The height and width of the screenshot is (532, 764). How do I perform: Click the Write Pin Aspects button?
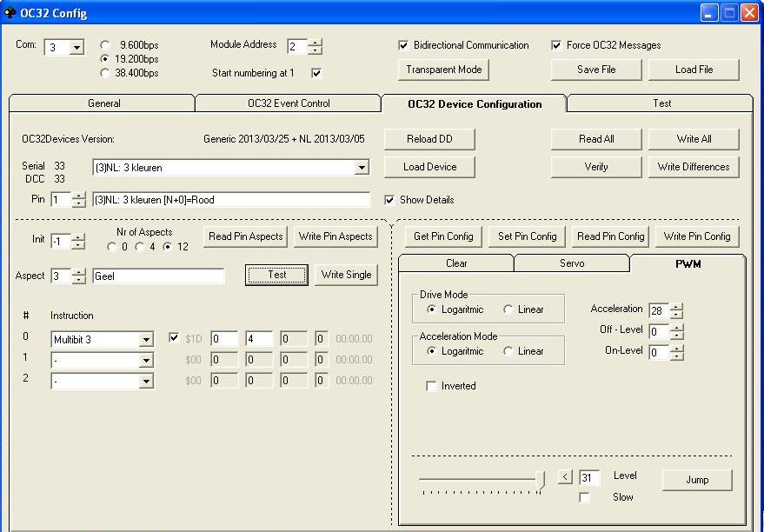(335, 236)
